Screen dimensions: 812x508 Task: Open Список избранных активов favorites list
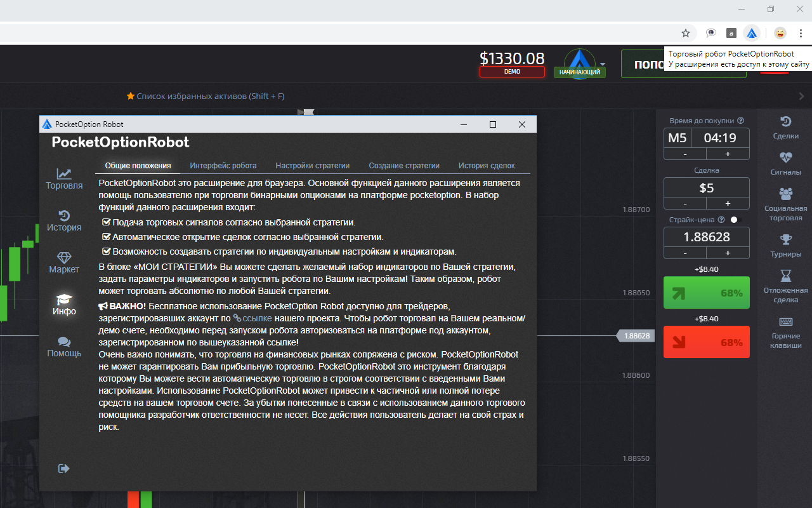(206, 97)
